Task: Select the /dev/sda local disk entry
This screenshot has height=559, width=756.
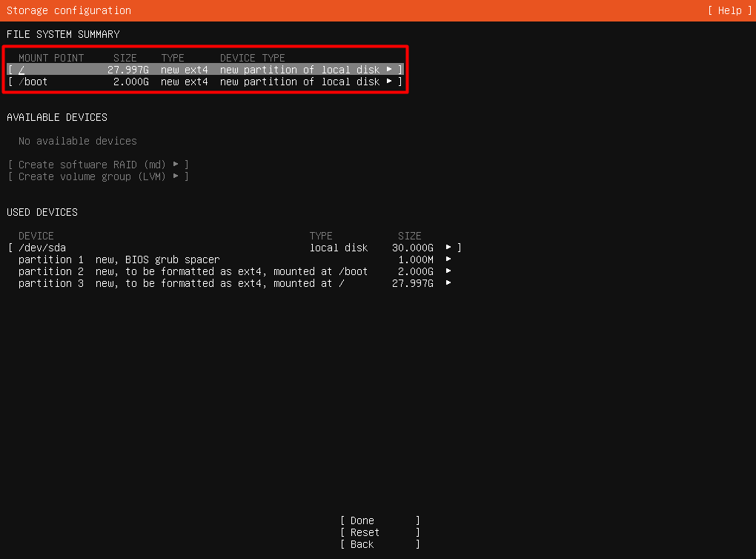Action: click(x=44, y=248)
